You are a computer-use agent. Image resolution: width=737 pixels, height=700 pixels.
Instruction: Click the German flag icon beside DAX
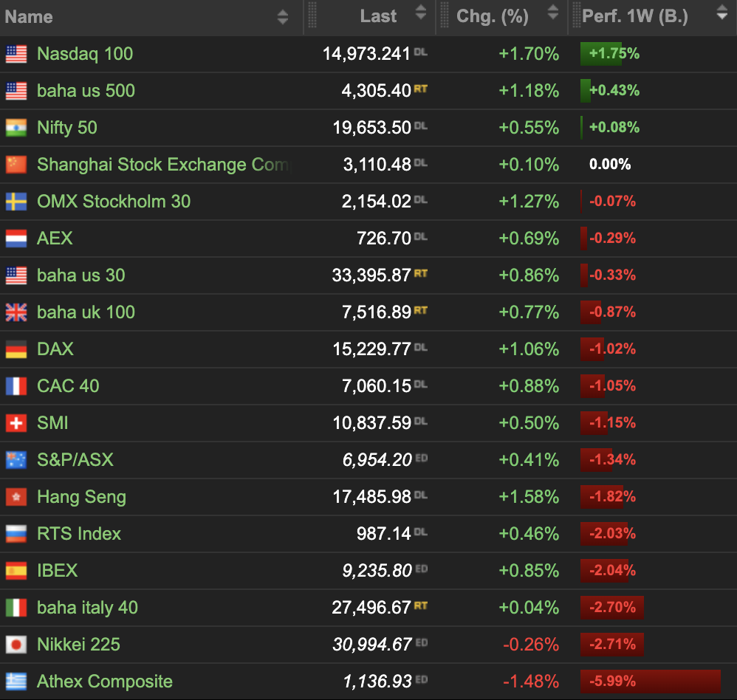16,349
